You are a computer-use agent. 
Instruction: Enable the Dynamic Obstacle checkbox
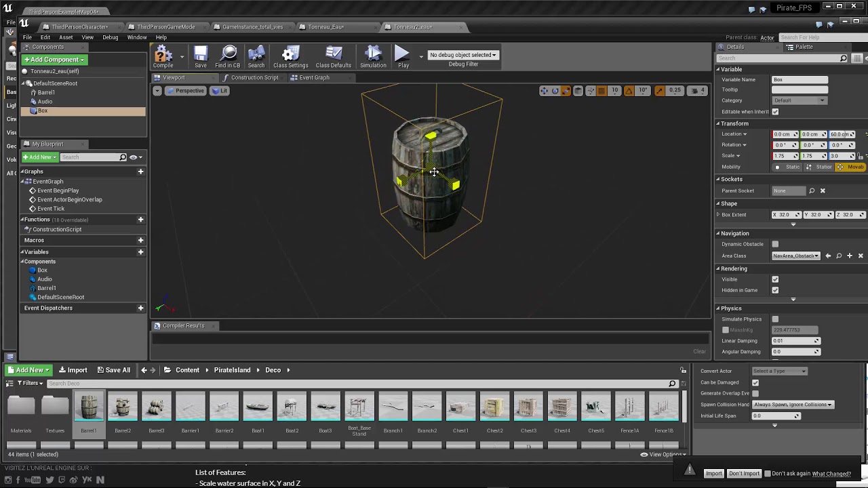(x=775, y=244)
